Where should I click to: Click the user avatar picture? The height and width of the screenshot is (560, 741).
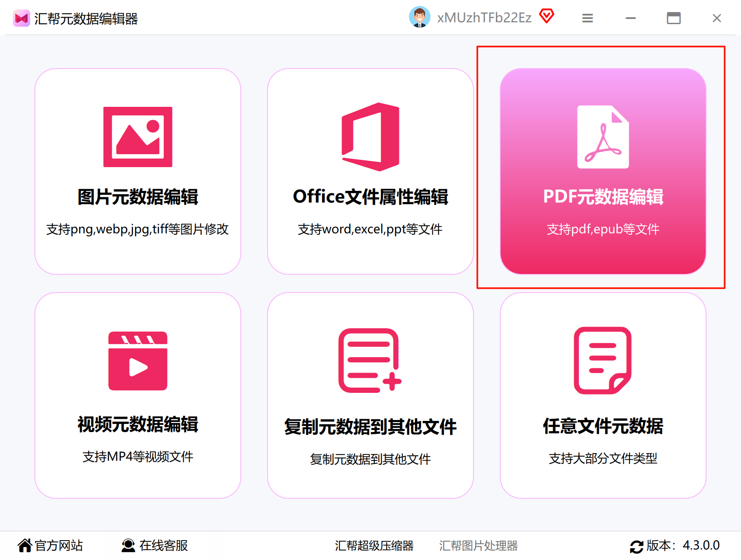(420, 17)
